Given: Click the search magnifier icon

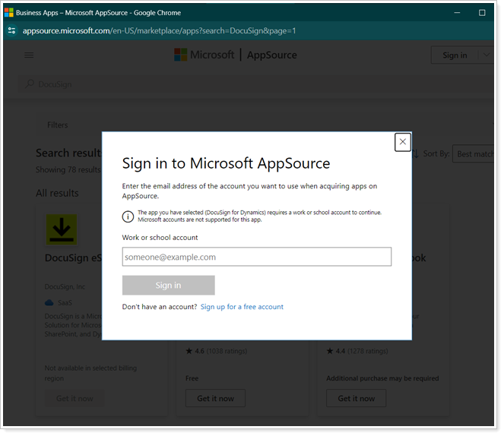Looking at the screenshot, I should [x=30, y=84].
